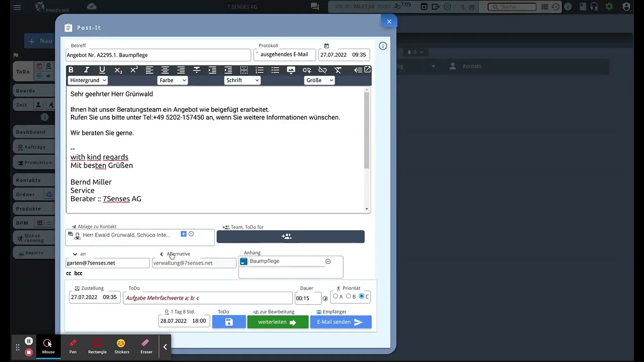The height and width of the screenshot is (362, 644).
Task: Click E-Mail senden button
Action: [x=341, y=322]
